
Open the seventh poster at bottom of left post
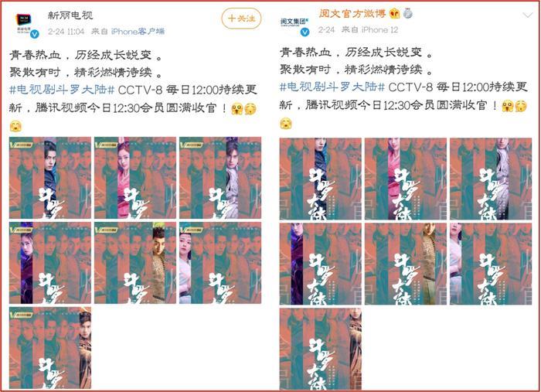[50, 348]
